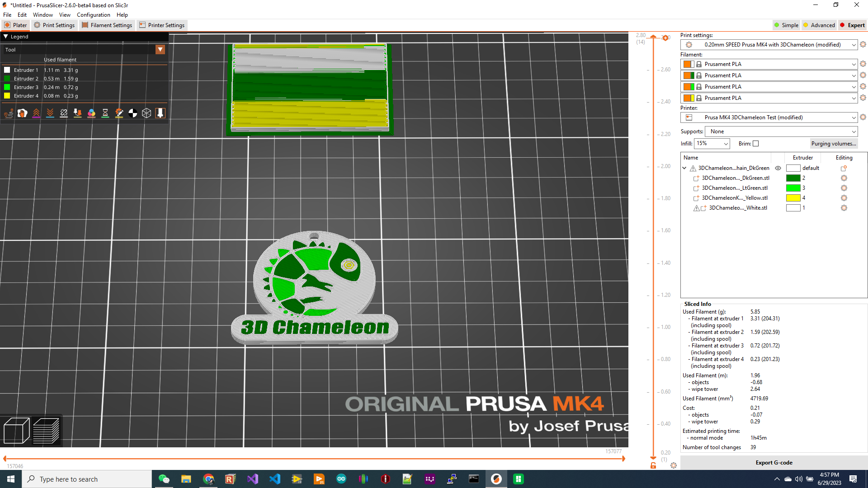Switch to Plater tab
The image size is (868, 488).
tap(16, 25)
